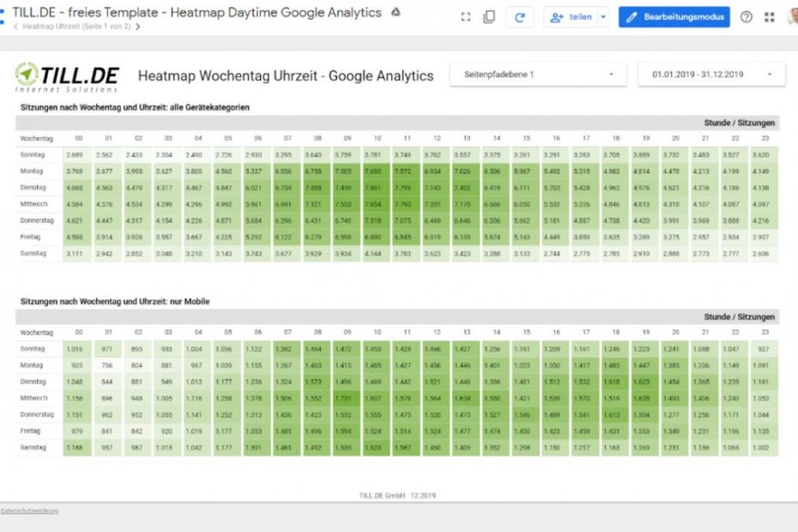The image size is (798, 532).
Task: Click Donnerstag row label in all-devices table
Action: coord(37,221)
